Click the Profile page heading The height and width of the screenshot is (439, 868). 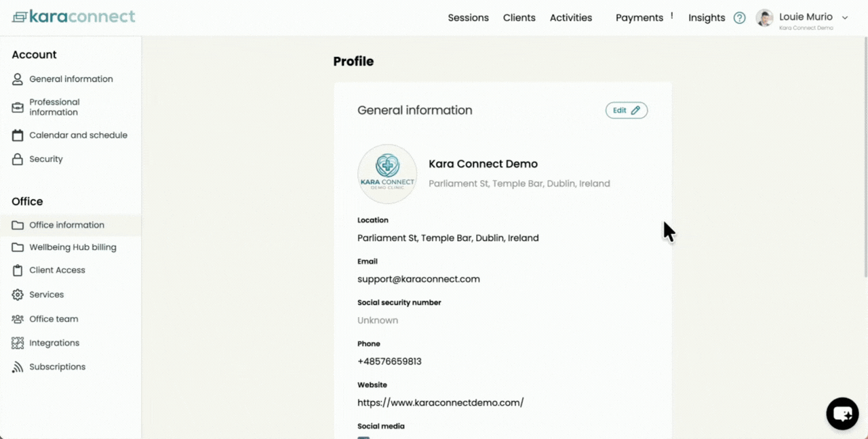pyautogui.click(x=353, y=62)
